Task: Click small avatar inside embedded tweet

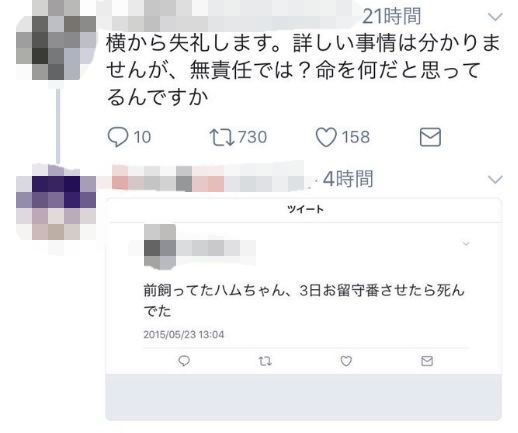Action: [160, 247]
